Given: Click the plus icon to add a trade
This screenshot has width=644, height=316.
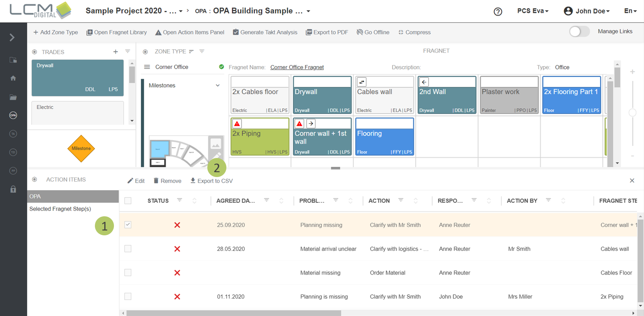Looking at the screenshot, I should coord(115,52).
